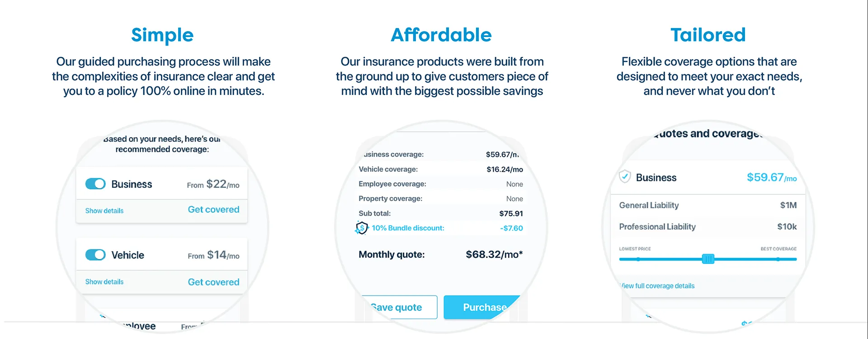Click the 10% Bundle discount label

[x=408, y=228]
